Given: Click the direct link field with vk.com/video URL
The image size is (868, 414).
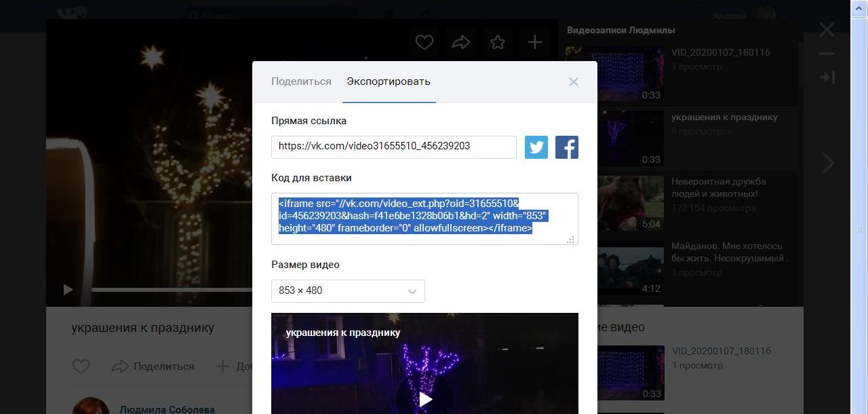Looking at the screenshot, I should point(394,147).
